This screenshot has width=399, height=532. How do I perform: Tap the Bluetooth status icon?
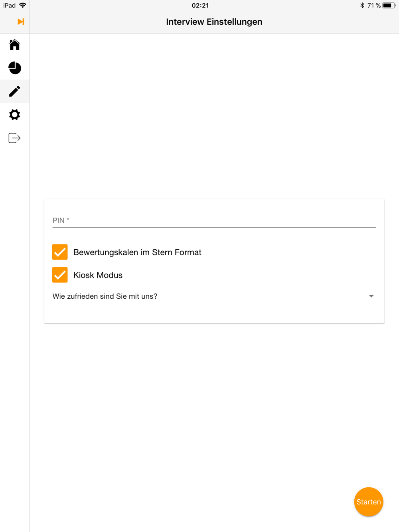point(362,6)
